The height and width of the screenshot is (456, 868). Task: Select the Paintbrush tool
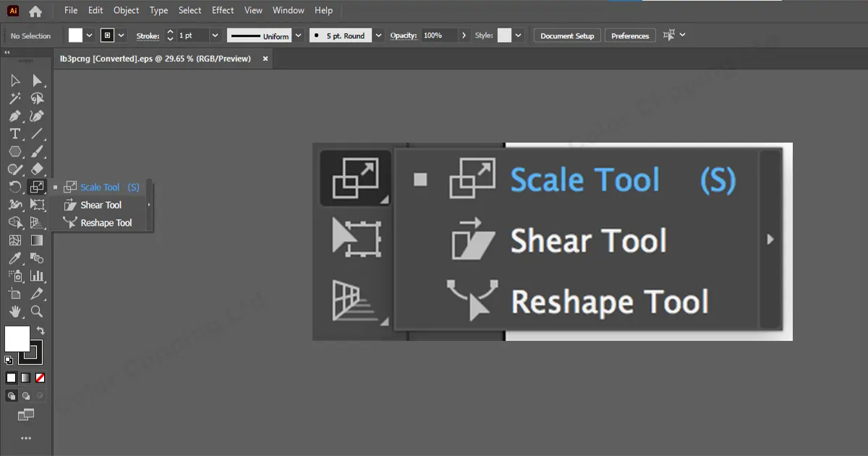[x=37, y=151]
